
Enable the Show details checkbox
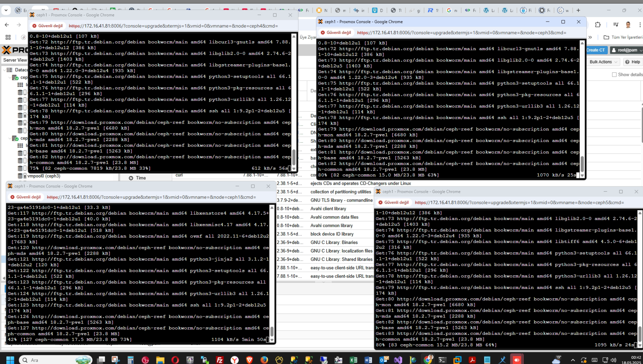coord(614,74)
